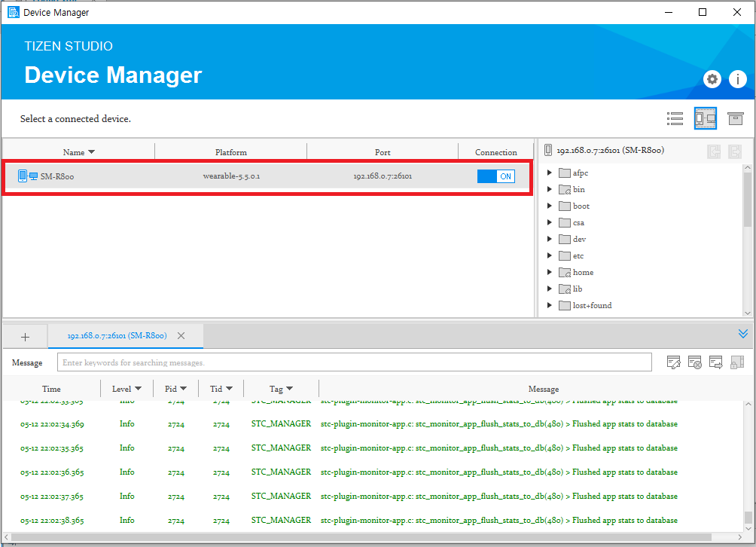
Task: Open the Pid column filter dropdown
Action: 183,389
